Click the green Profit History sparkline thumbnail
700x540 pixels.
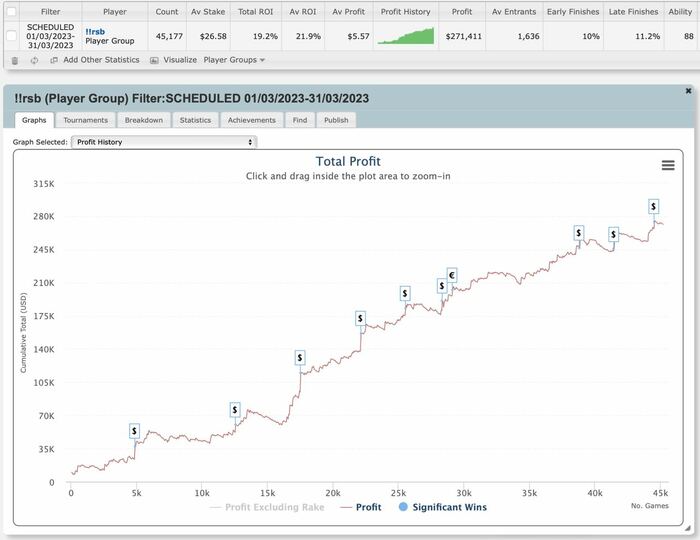pos(405,36)
